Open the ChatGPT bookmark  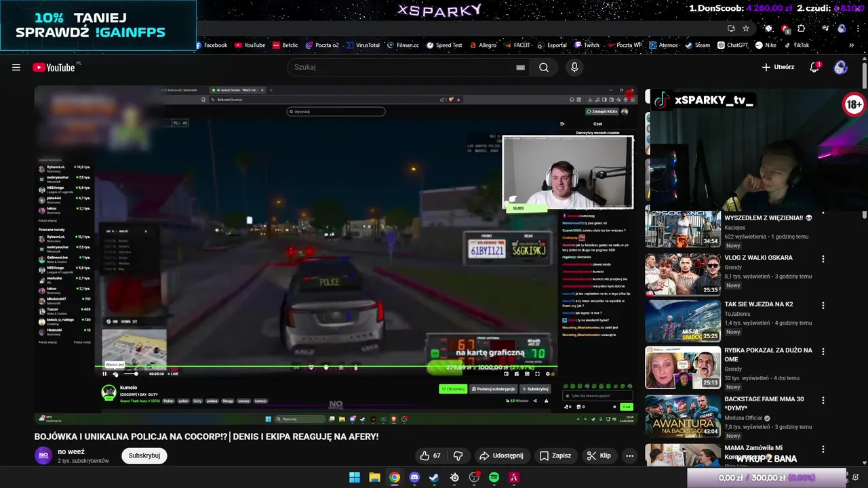click(x=732, y=45)
